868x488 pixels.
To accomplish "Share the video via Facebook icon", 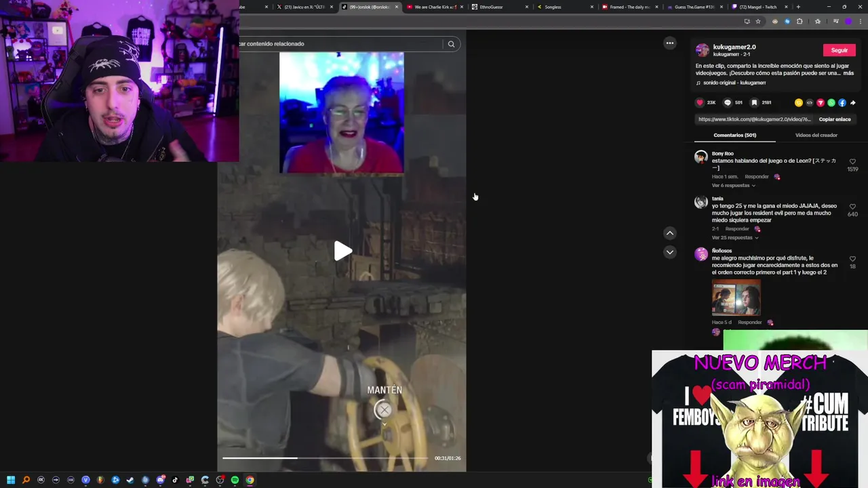I will pyautogui.click(x=842, y=103).
